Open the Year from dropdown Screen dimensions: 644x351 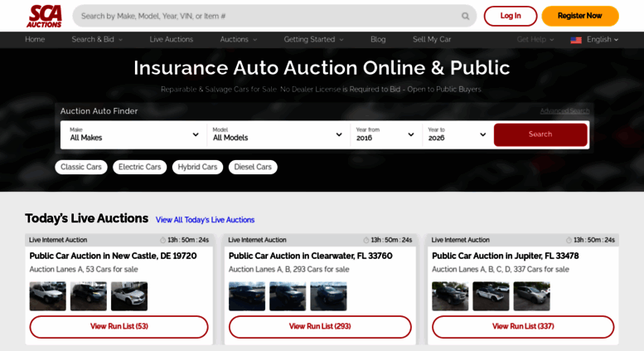click(385, 134)
